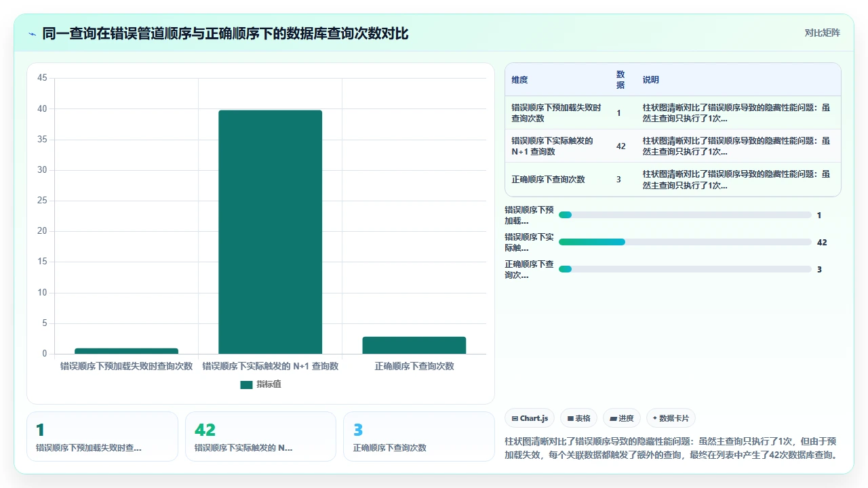The width and height of the screenshot is (868, 488).
Task: Click the table value 42
Action: tap(620, 146)
